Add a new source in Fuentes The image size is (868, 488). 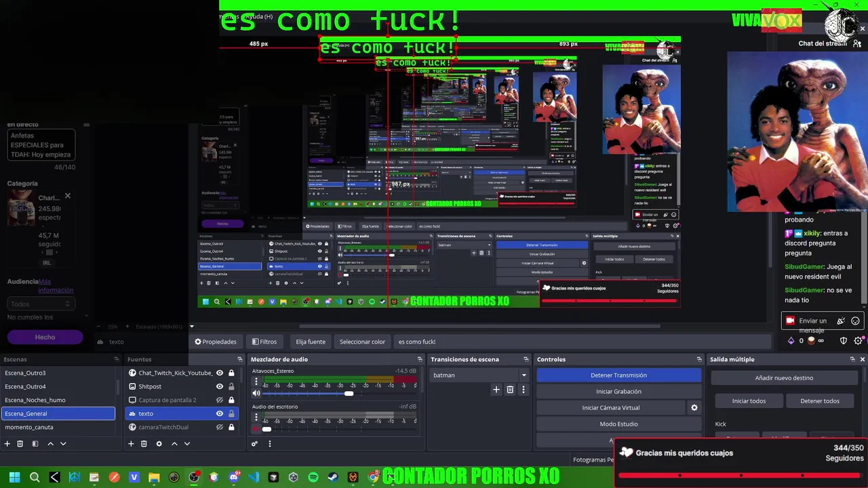tap(131, 444)
